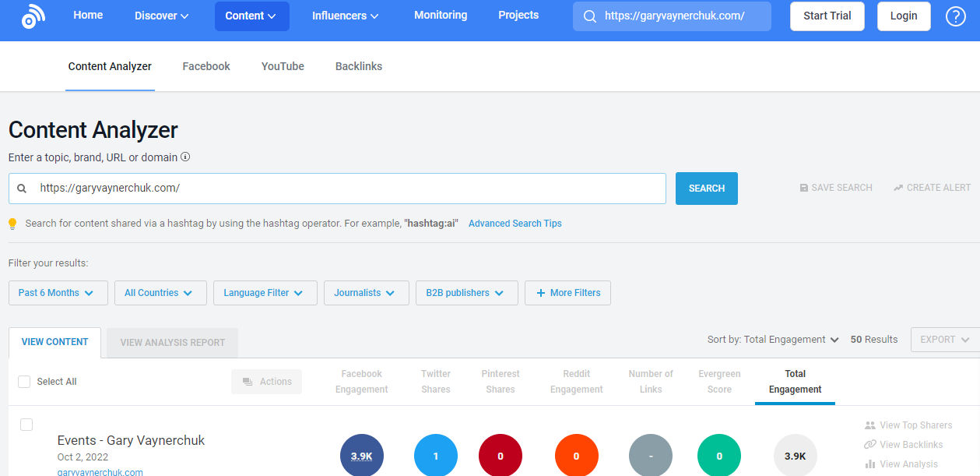Click the garyvaynerchuk.com domain link
The width and height of the screenshot is (980, 476).
[x=100, y=472]
